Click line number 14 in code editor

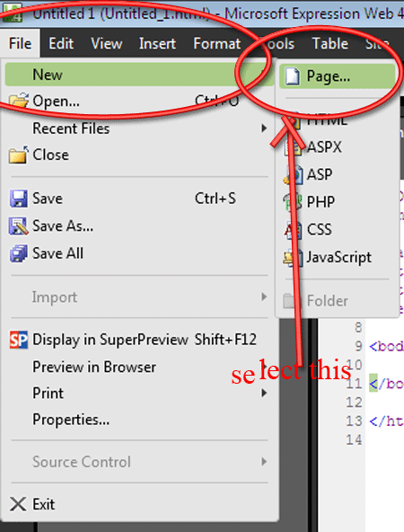[355, 440]
